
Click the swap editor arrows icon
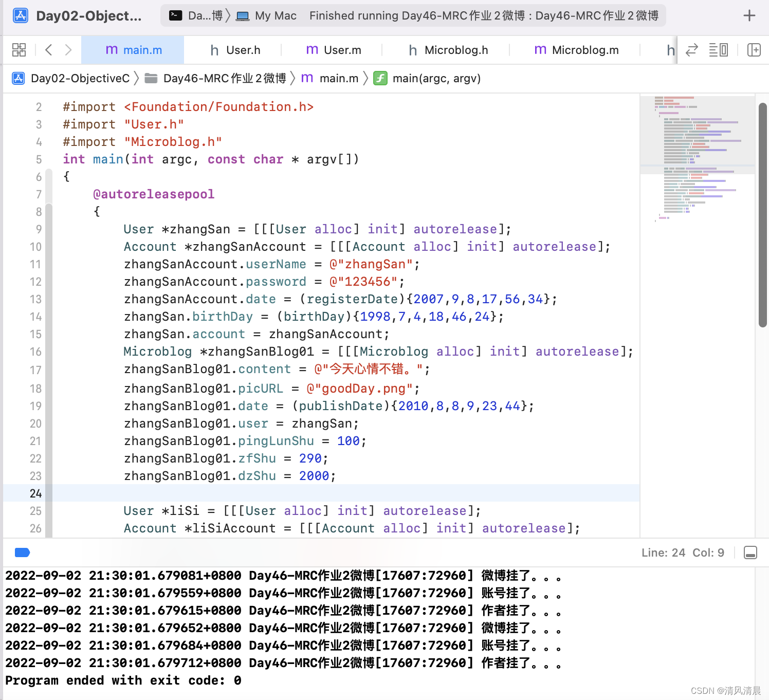(692, 50)
